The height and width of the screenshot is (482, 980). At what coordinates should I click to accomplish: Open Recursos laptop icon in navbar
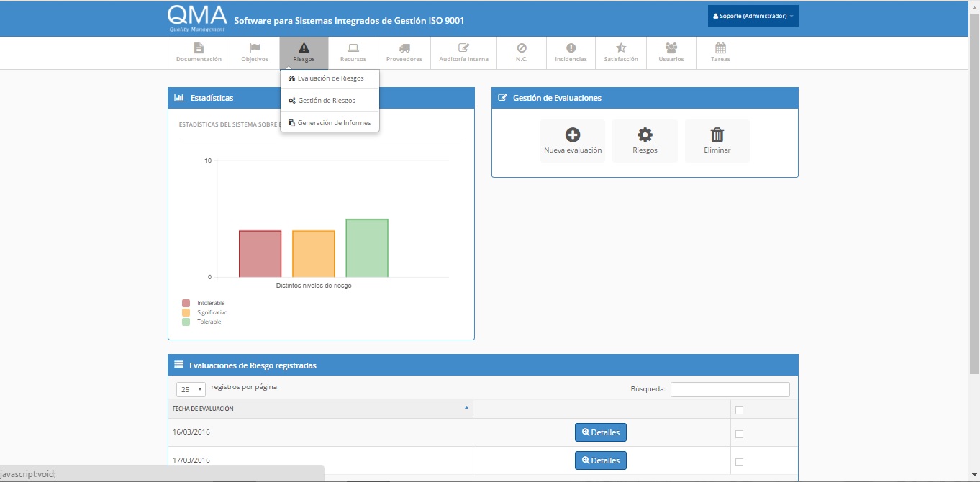[353, 48]
